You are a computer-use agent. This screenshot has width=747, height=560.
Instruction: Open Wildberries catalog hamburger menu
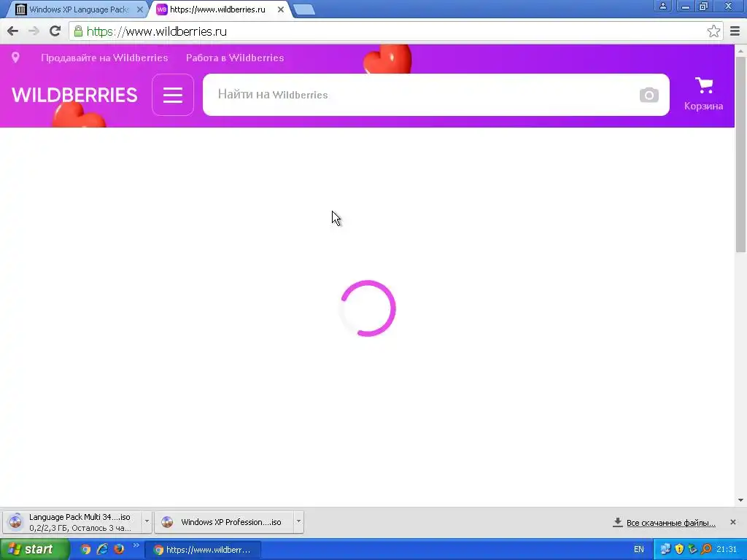click(173, 95)
